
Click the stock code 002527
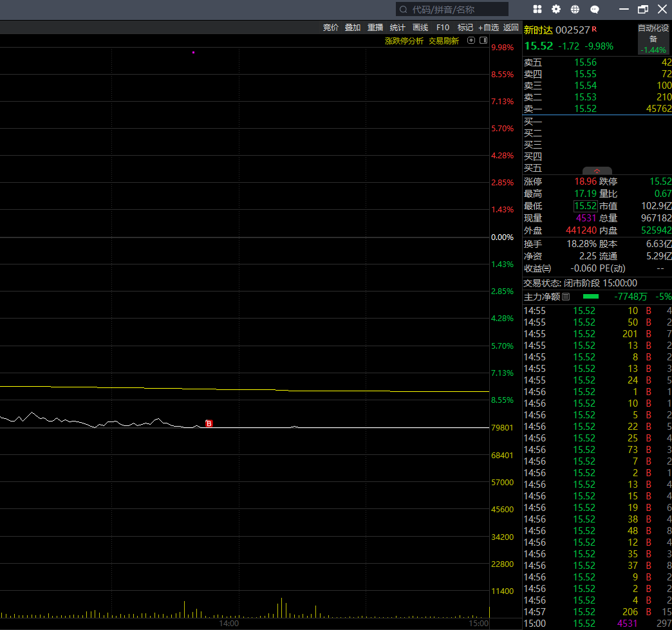573,30
